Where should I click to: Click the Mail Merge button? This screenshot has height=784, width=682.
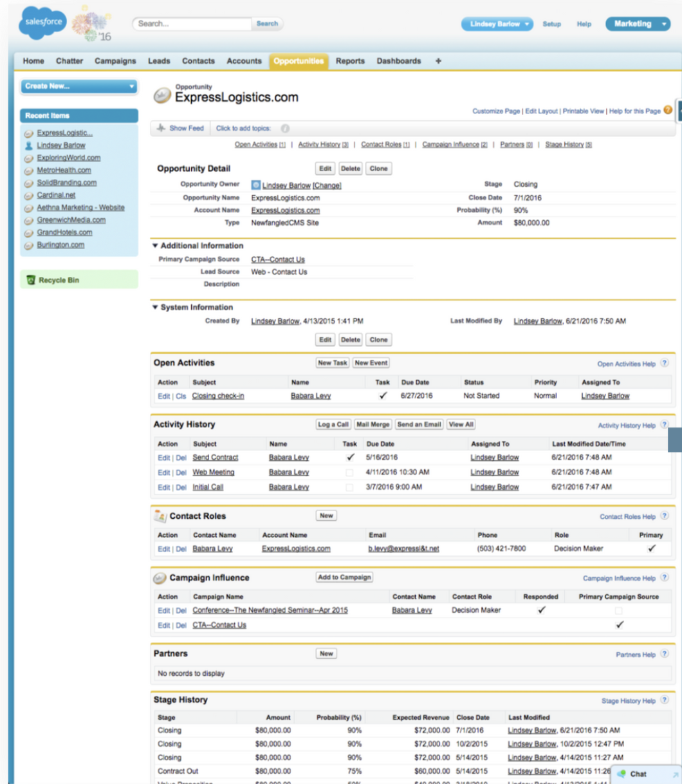point(373,425)
